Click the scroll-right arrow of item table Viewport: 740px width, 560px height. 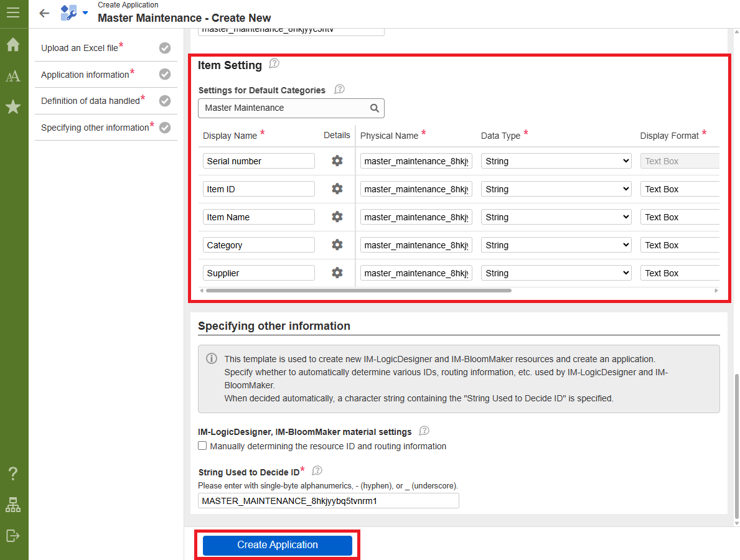click(x=716, y=291)
